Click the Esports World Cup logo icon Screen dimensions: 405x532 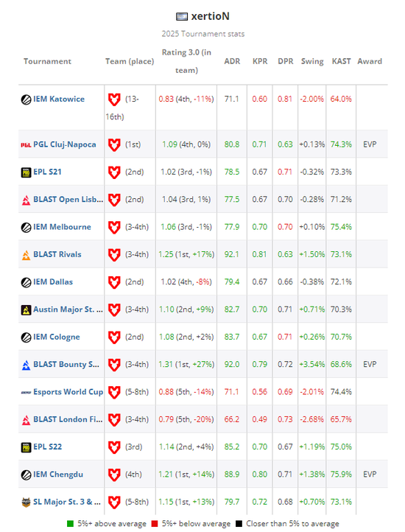pos(26,392)
